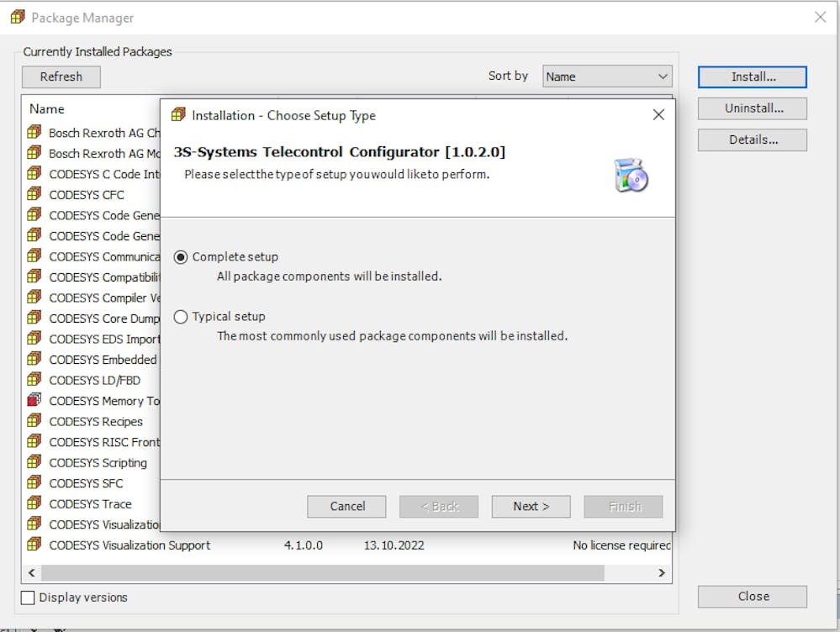Image resolution: width=840 pixels, height=632 pixels.
Task: Click the version 4.1.0.0 cell
Action: click(x=304, y=545)
